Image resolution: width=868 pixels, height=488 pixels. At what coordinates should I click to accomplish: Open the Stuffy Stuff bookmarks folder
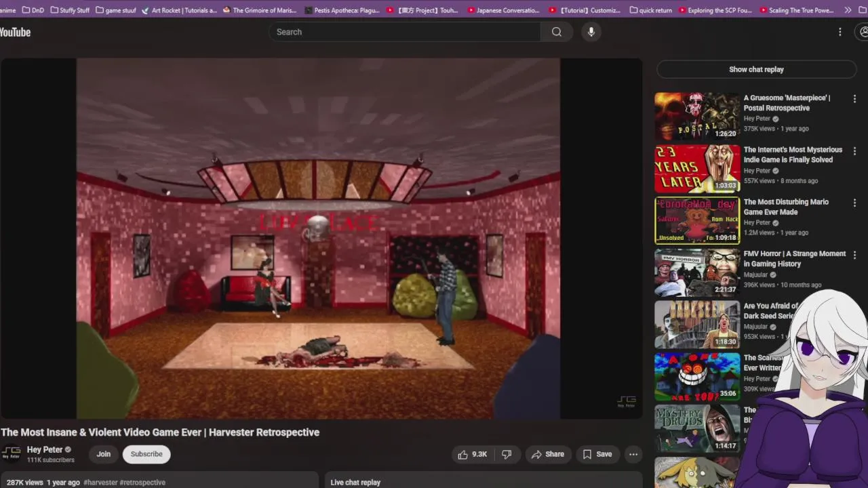(x=70, y=10)
